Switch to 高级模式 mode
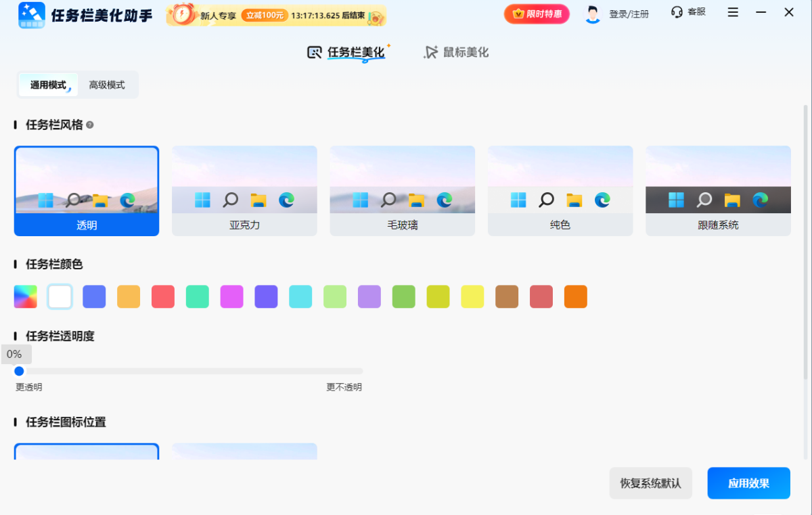Viewport: 812px width, 515px height. [x=107, y=85]
